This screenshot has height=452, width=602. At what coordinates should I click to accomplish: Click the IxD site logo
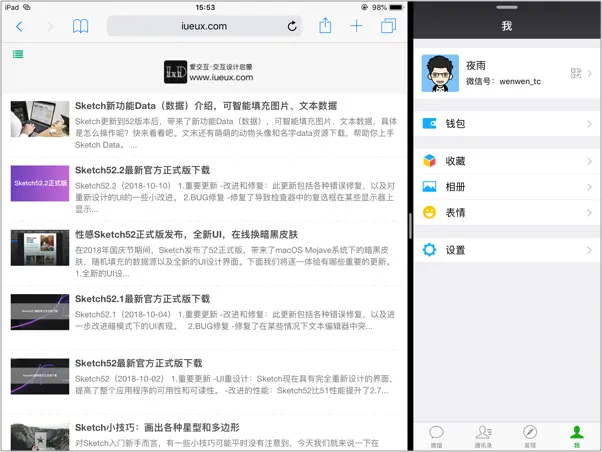(175, 72)
